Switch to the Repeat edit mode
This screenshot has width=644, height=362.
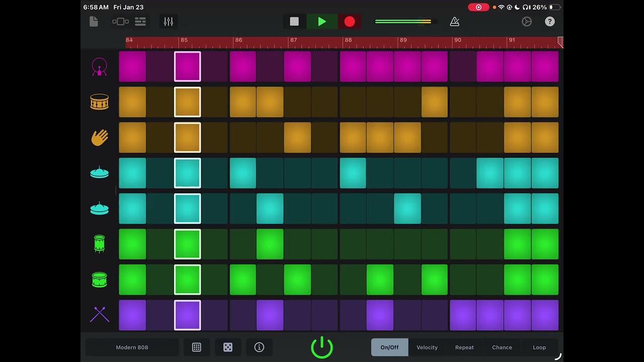464,347
